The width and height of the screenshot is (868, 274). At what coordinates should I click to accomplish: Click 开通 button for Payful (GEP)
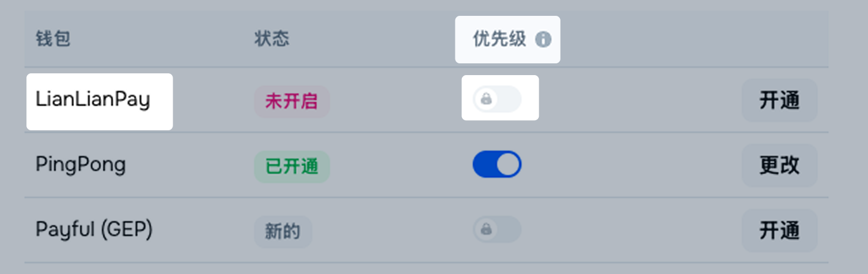point(779,231)
